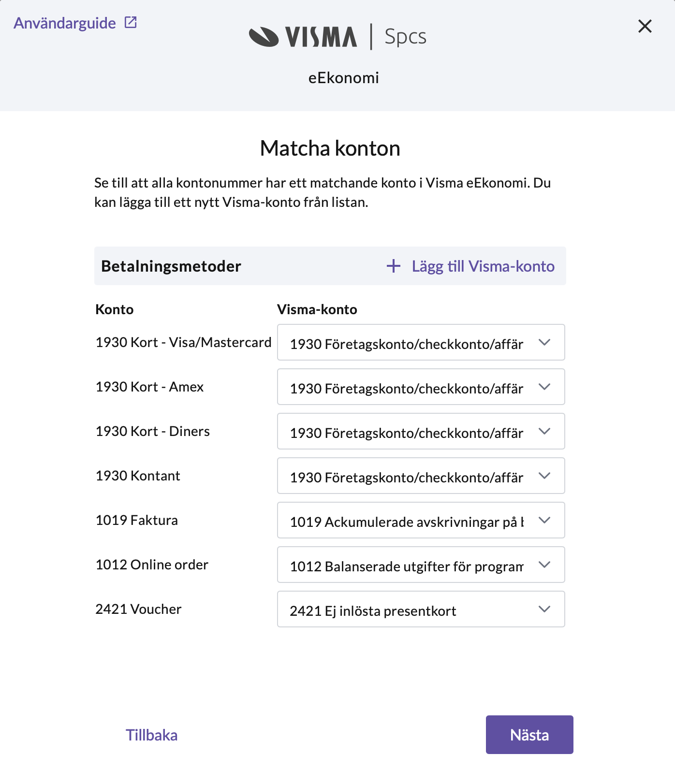The height and width of the screenshot is (784, 675).
Task: Click the external link icon beside Användarguide
Action: 131,22
